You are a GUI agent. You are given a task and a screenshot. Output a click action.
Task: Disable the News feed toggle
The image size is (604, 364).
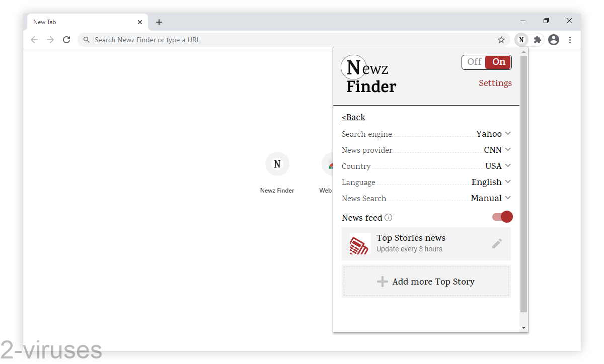[502, 217]
